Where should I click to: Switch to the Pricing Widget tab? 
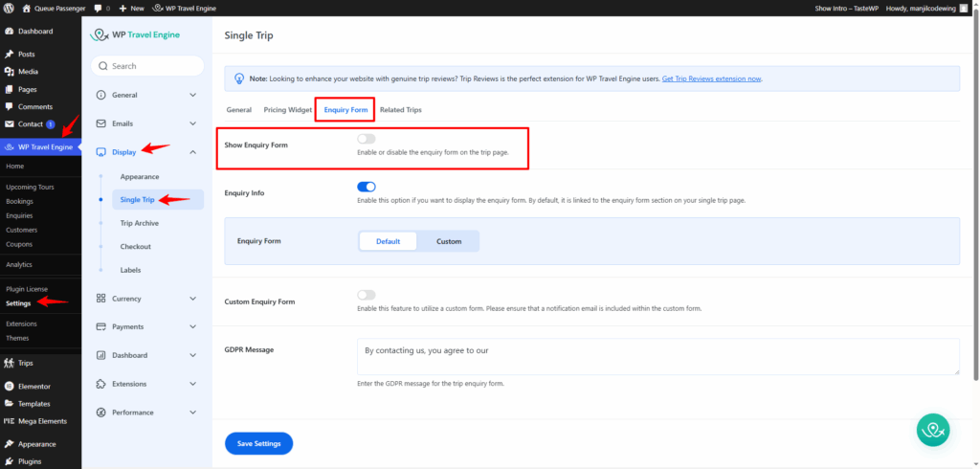point(288,110)
